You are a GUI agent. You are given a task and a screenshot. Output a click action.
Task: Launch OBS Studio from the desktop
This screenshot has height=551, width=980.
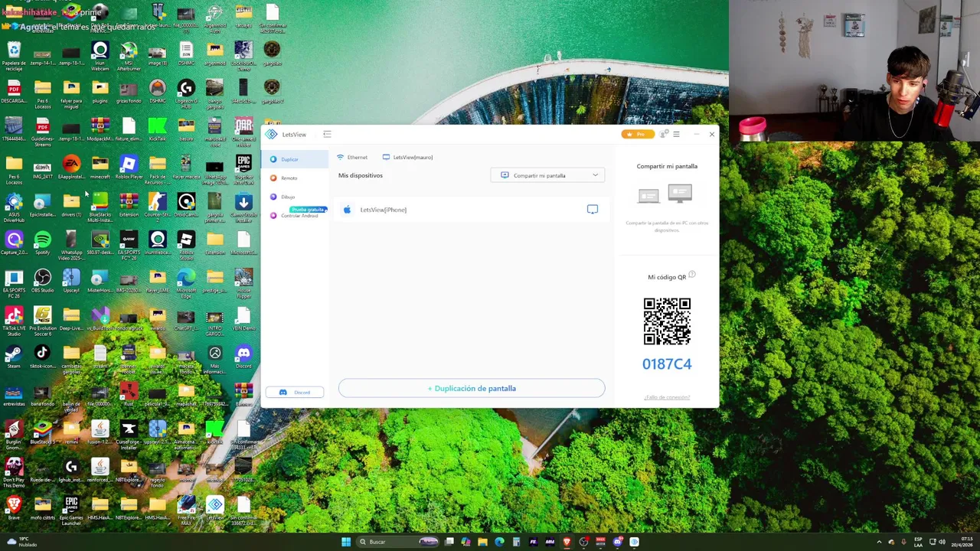43,281
